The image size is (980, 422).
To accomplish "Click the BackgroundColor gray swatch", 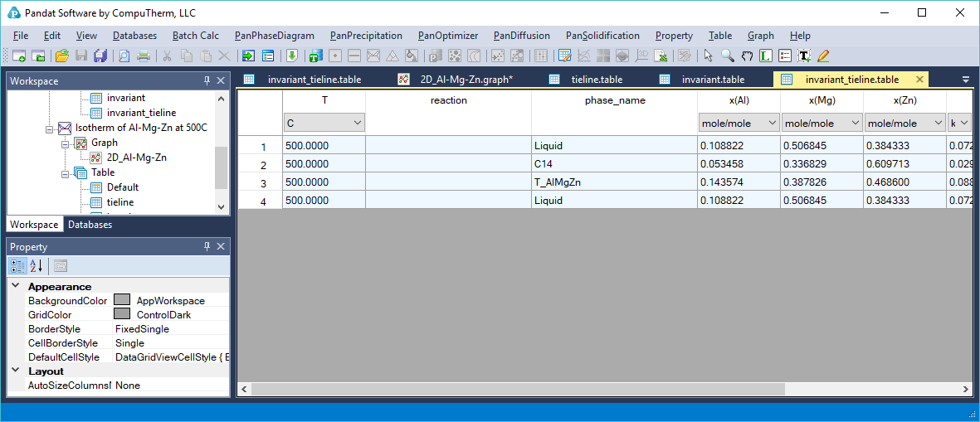I will [x=122, y=300].
